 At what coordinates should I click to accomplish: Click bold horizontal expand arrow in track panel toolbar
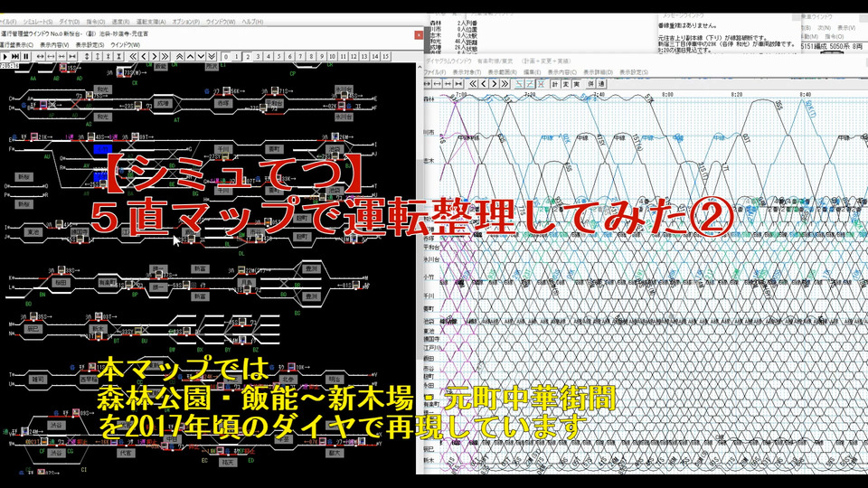41,56
